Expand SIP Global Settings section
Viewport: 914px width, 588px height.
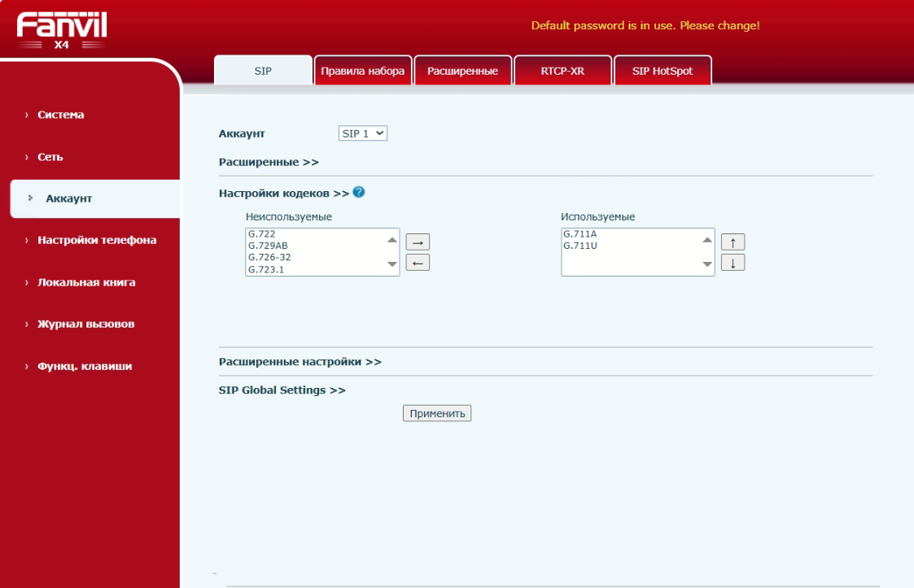(x=282, y=390)
